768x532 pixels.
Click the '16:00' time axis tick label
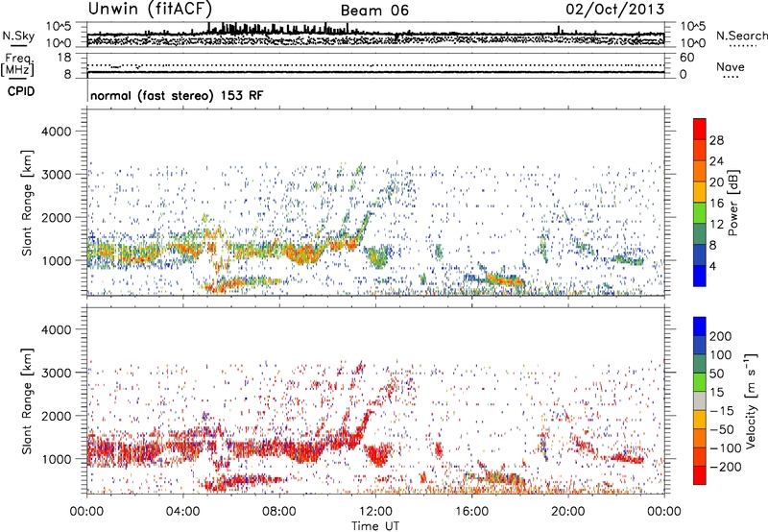(x=471, y=512)
